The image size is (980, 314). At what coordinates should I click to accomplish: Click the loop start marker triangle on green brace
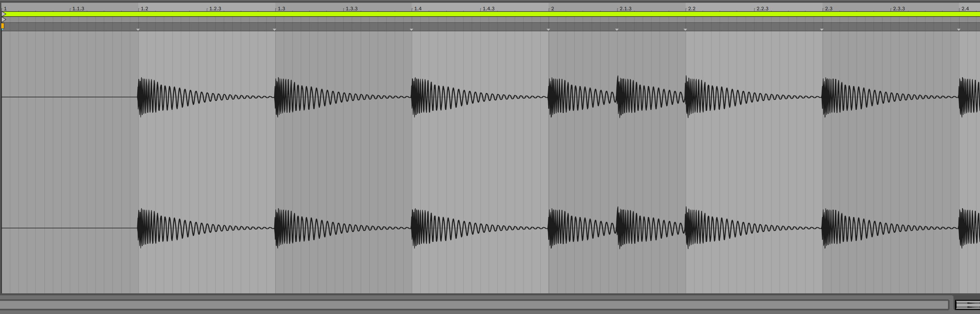(4, 14)
